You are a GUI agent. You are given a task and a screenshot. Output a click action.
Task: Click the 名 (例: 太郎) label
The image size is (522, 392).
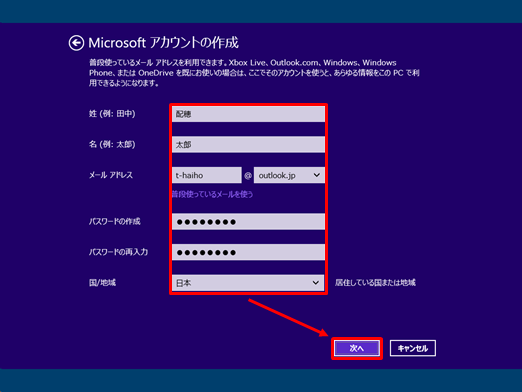click(x=112, y=145)
